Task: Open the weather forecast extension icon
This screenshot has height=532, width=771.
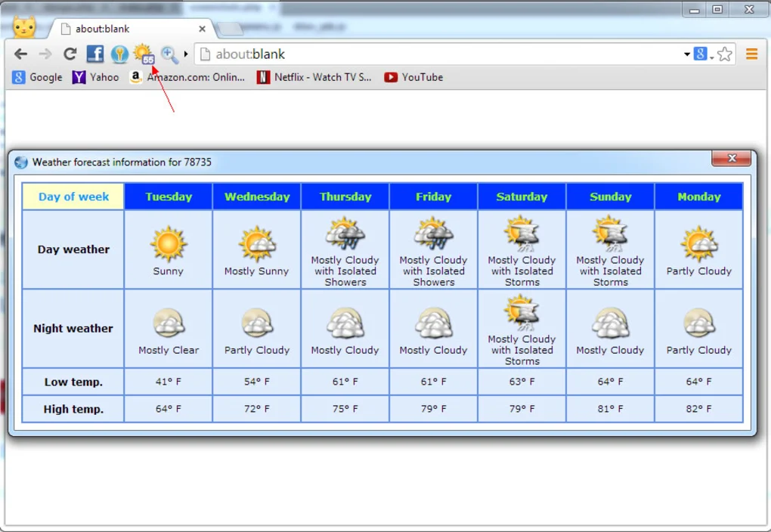Action: [143, 54]
